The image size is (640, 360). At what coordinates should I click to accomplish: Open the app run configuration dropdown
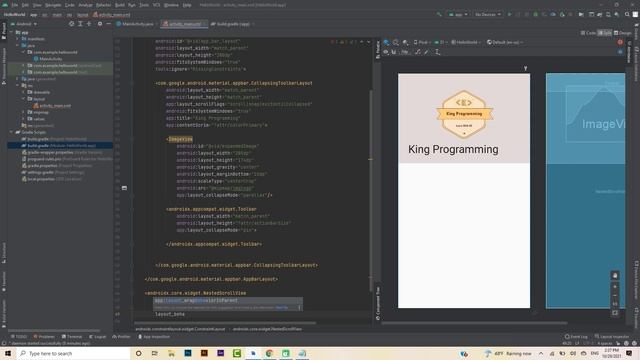(458, 14)
